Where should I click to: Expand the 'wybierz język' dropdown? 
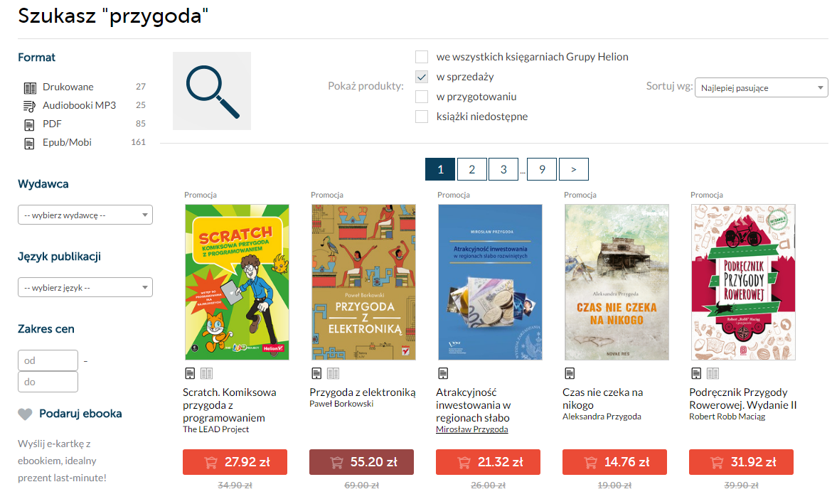85,288
